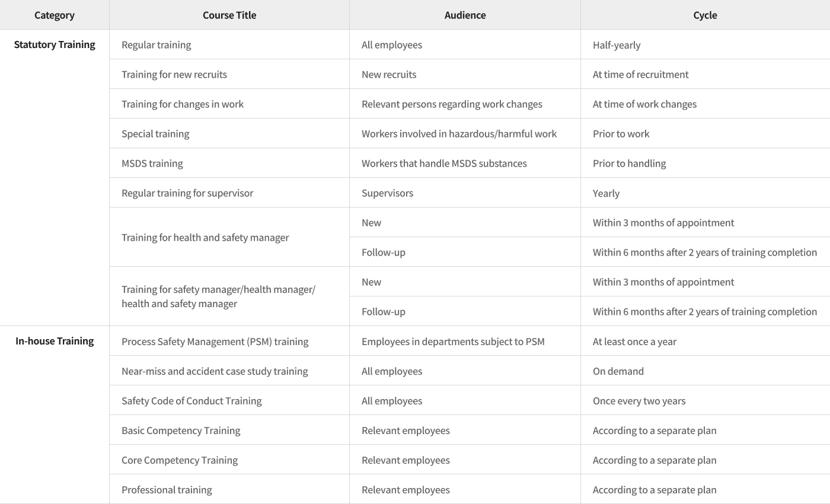Click the Regular training course title

pyautogui.click(x=157, y=45)
